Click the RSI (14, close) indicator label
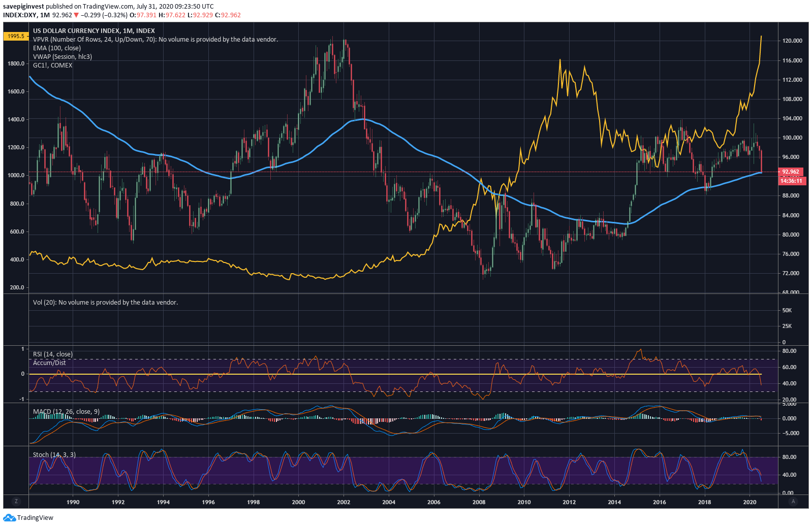Viewport: 812px width, 527px height. coord(53,354)
